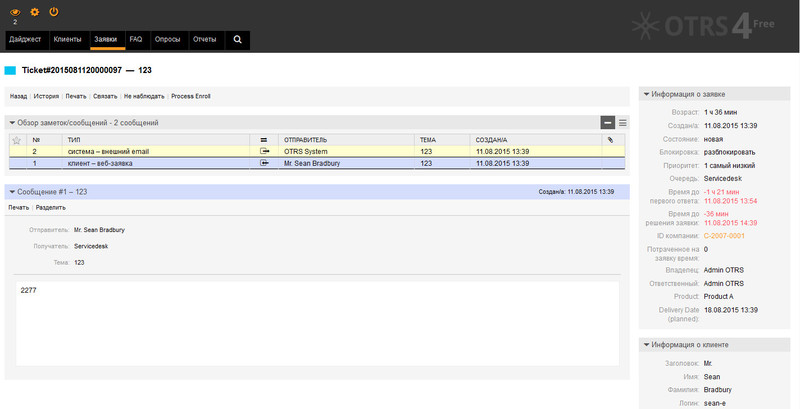Click recipient Servicedesk in the message header

click(91, 246)
